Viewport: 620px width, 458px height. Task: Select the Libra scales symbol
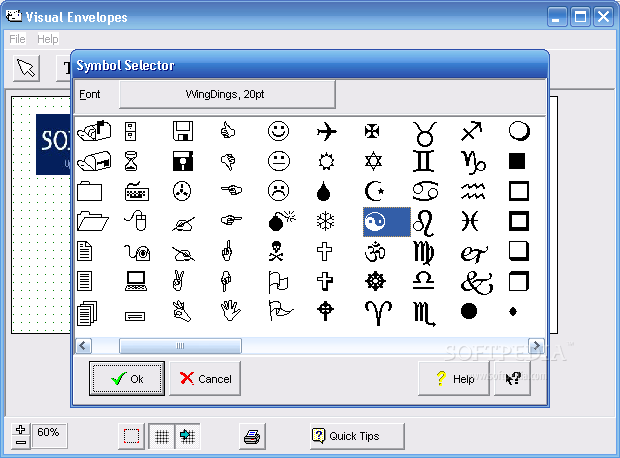(423, 281)
